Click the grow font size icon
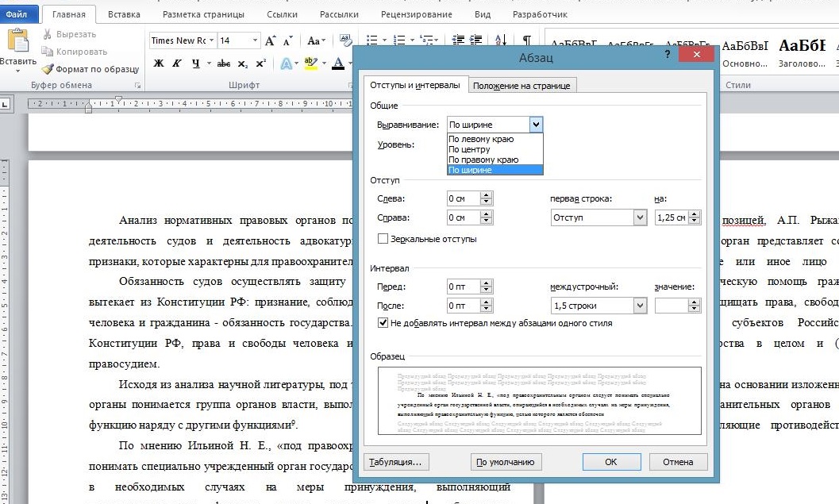The image size is (839, 504). click(271, 41)
